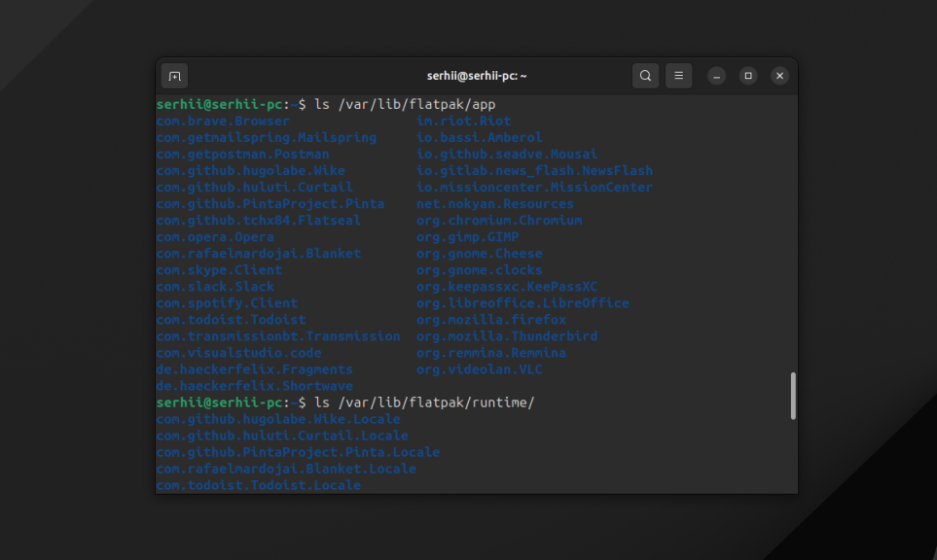Click the terminal scrollbar handle

(793, 396)
